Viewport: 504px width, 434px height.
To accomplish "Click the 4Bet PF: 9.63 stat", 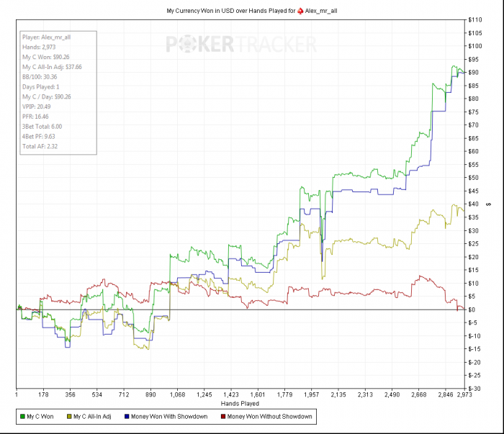I will click(39, 137).
